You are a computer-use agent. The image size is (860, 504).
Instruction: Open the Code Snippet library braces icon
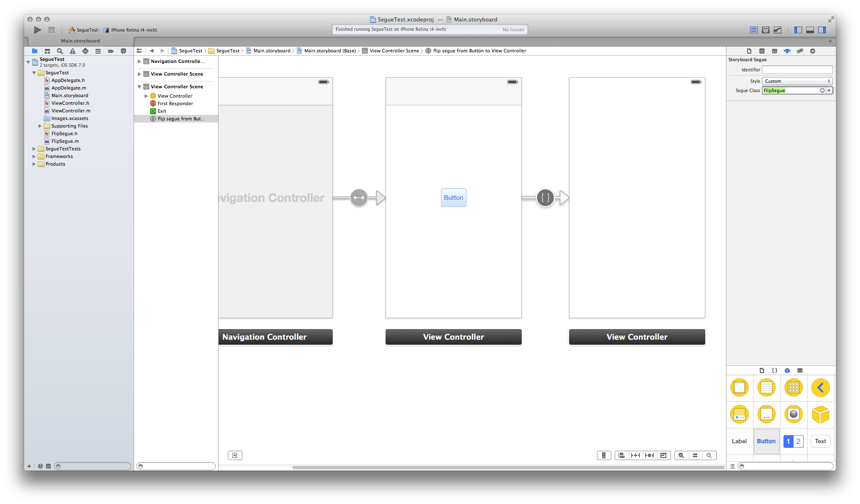pos(774,371)
